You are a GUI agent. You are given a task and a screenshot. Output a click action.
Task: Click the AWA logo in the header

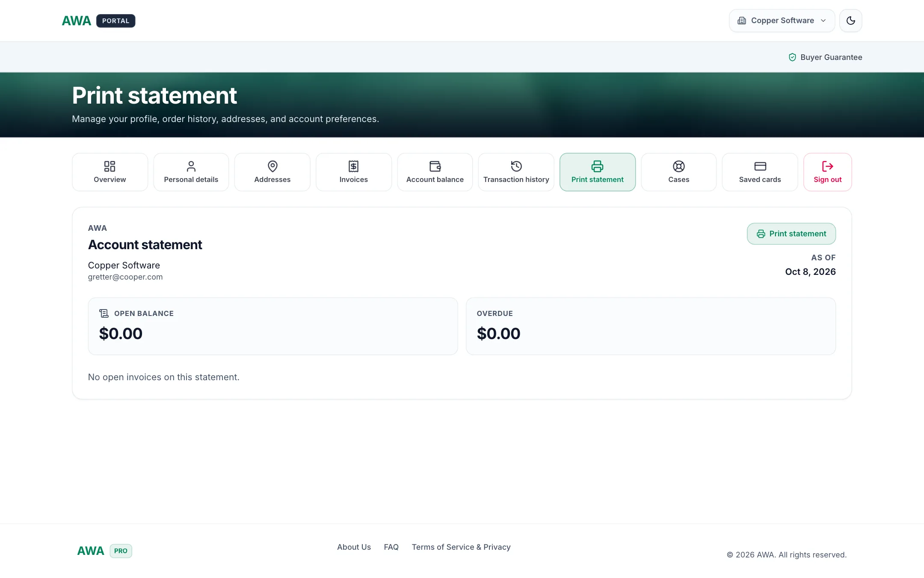pyautogui.click(x=76, y=21)
